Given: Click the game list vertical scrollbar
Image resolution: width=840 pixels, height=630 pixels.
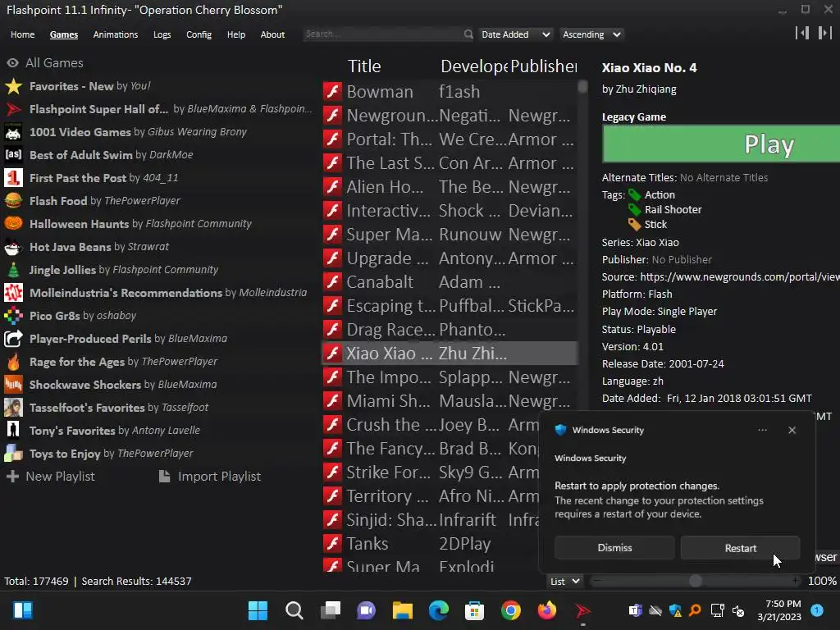Looking at the screenshot, I should pyautogui.click(x=582, y=87).
